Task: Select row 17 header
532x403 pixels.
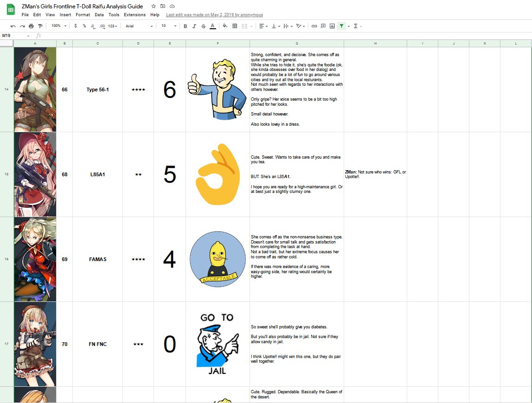Action: pos(7,344)
